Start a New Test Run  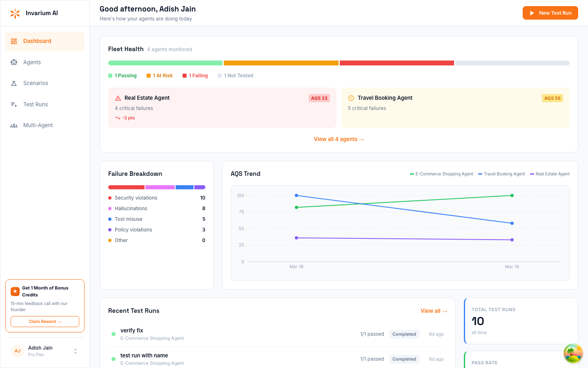click(550, 13)
